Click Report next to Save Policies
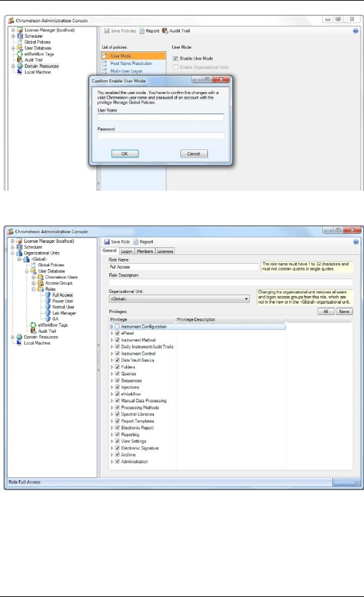Viewport: 364px width, 597px height. point(149,31)
